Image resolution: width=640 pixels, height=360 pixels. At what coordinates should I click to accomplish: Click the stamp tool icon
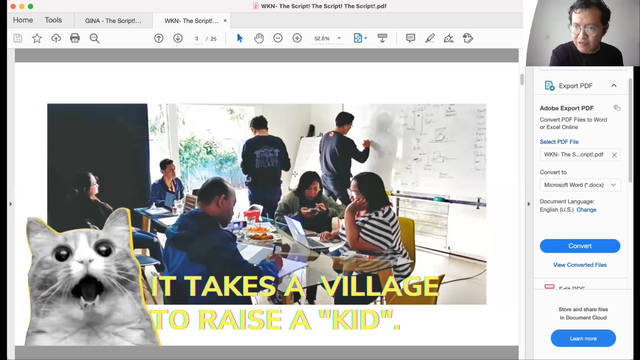click(468, 38)
